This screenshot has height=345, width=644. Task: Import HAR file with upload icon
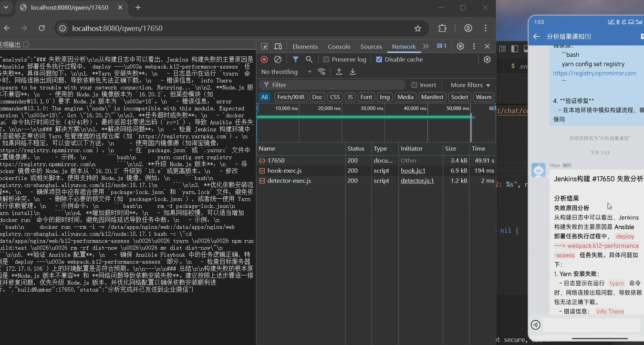339,72
